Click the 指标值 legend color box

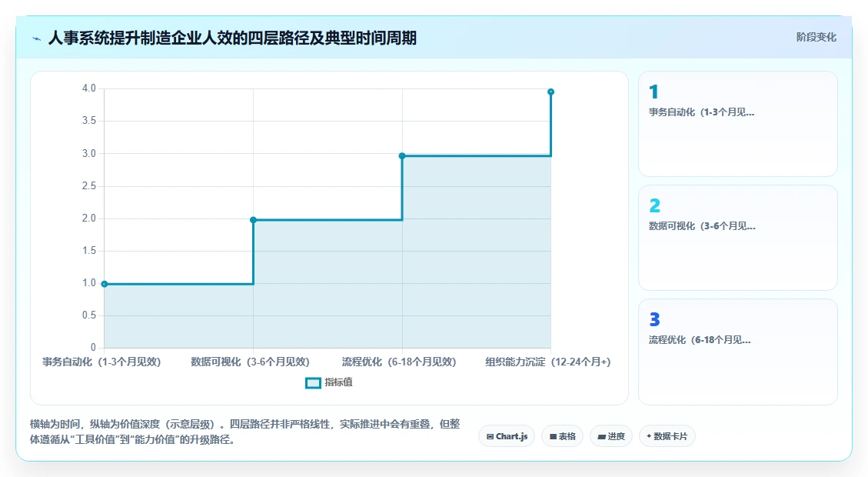pyautogui.click(x=314, y=383)
